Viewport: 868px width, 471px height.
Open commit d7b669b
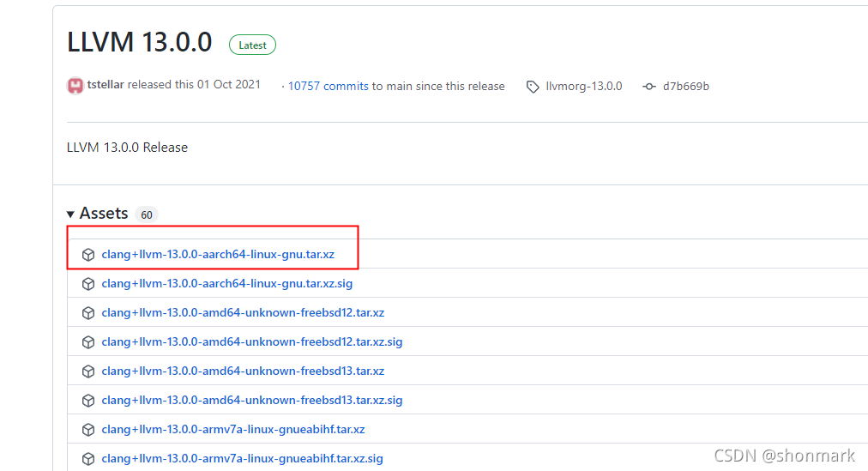coord(686,87)
